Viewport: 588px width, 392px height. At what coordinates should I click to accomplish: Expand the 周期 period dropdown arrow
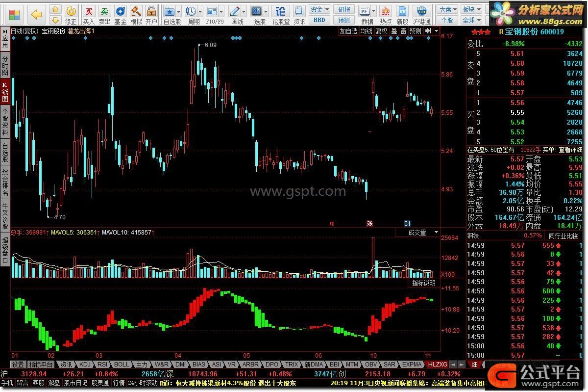[x=200, y=11]
